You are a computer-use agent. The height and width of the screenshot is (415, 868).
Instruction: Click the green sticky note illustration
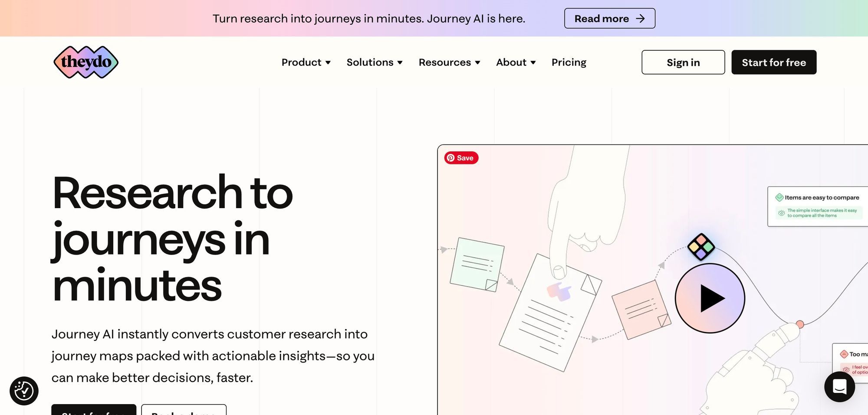477,264
